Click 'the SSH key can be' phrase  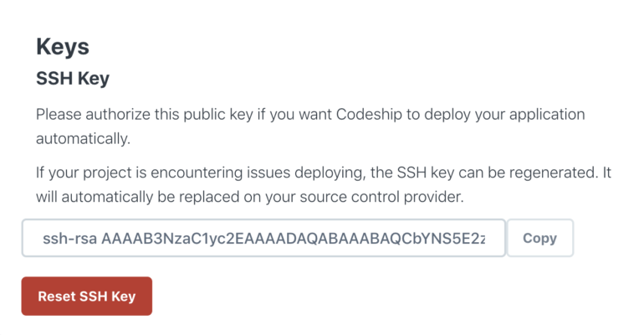pyautogui.click(x=437, y=173)
